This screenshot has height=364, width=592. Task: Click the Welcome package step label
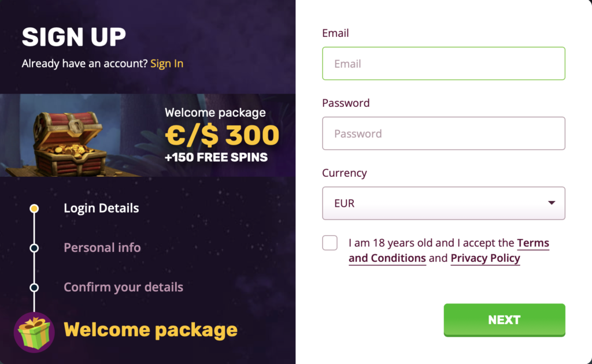151,330
